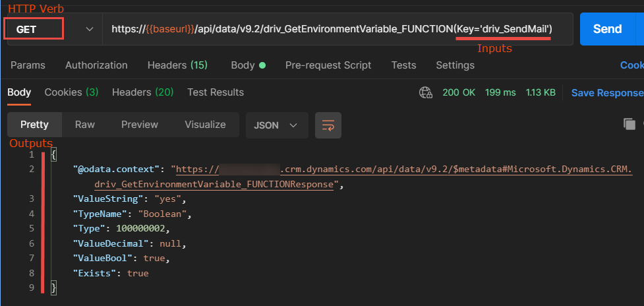Select the response Body tab
Image resolution: width=644 pixels, height=306 pixels.
coord(19,92)
